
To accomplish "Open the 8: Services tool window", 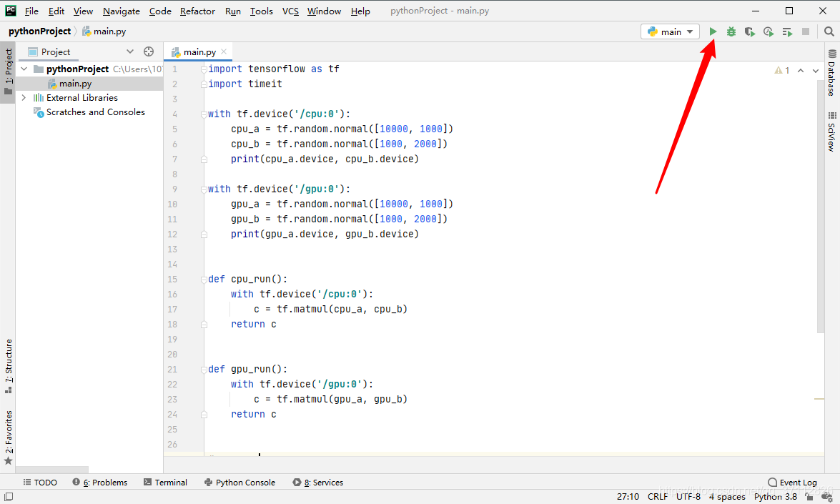I will click(318, 483).
